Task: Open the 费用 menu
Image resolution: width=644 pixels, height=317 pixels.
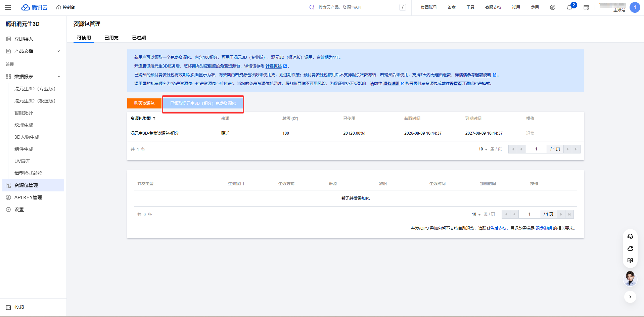Action: point(535,7)
